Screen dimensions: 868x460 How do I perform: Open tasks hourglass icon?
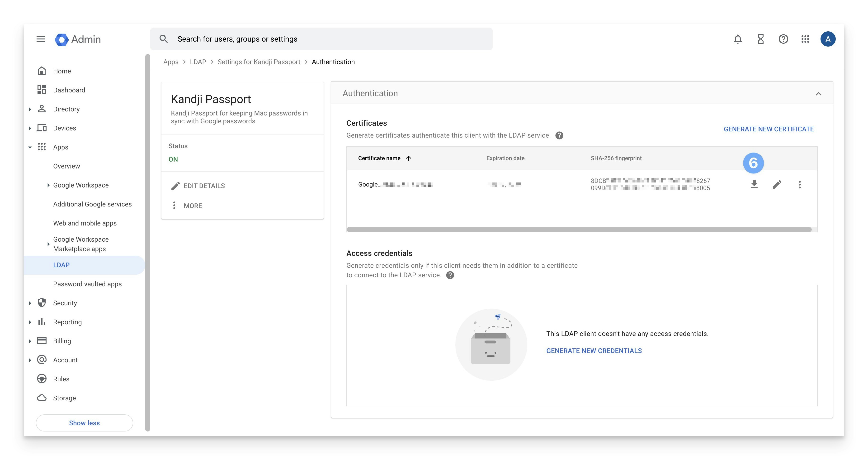pyautogui.click(x=760, y=39)
